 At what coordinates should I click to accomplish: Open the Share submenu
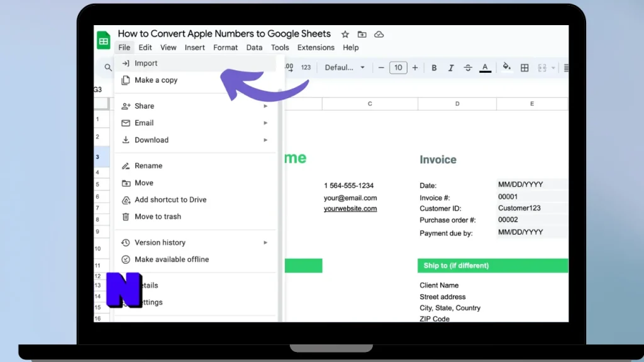(x=196, y=106)
